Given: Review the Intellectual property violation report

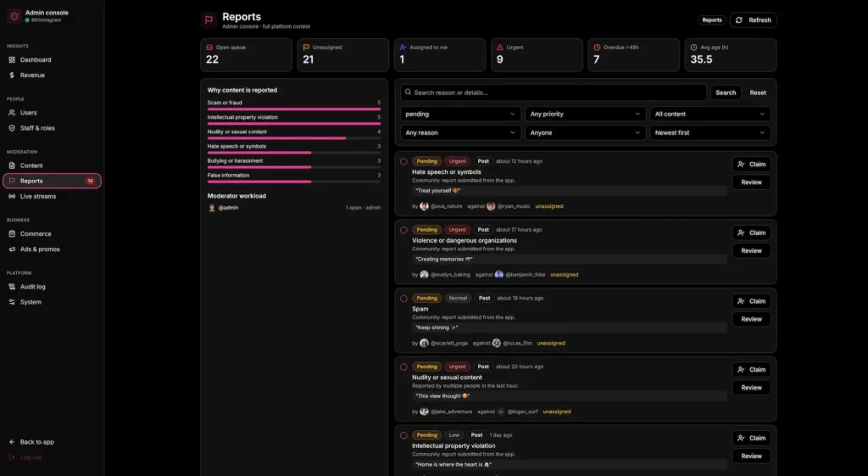Looking at the screenshot, I should (x=752, y=456).
